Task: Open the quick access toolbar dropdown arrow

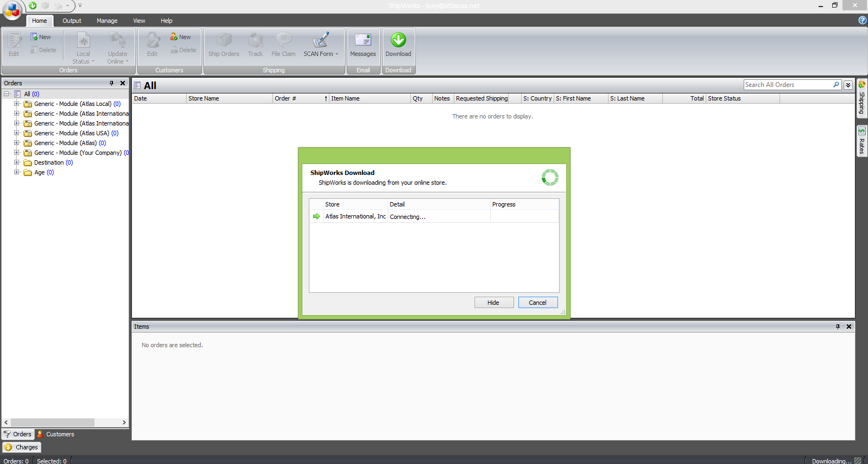Action: point(67,5)
